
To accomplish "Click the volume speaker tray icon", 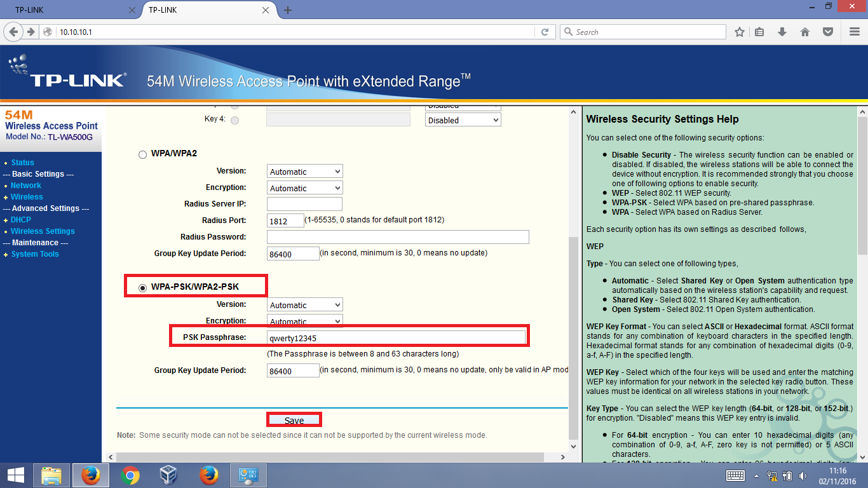I will point(803,475).
